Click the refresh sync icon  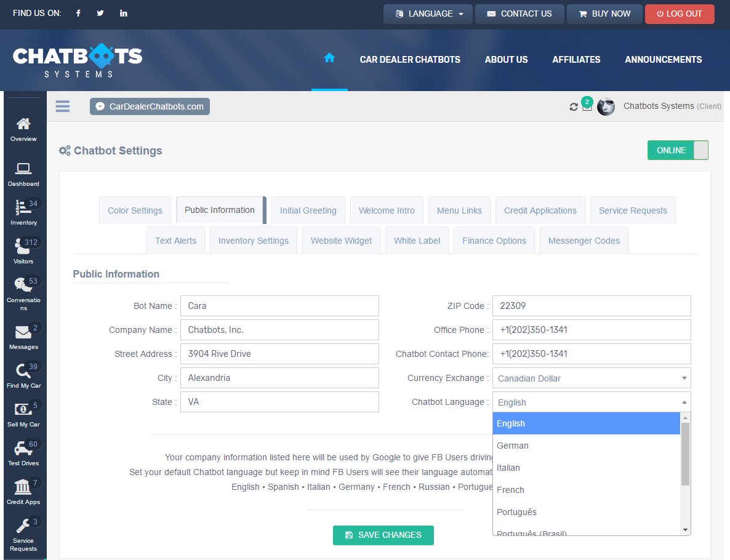[x=574, y=107]
